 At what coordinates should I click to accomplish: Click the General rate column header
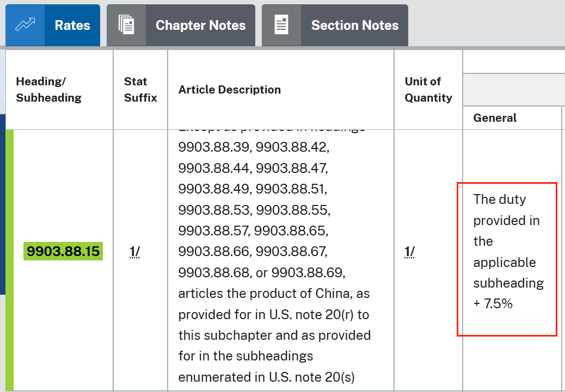click(495, 118)
